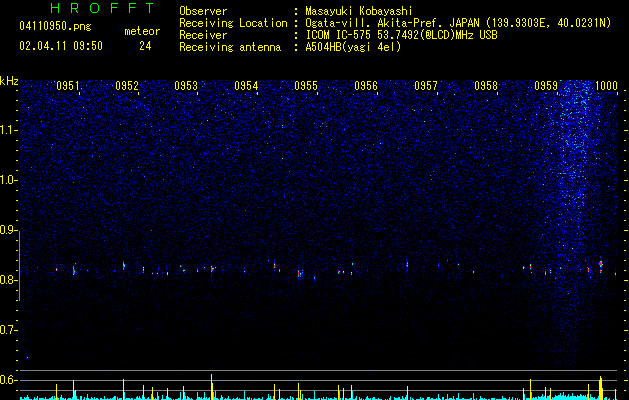The height and width of the screenshot is (400, 629).
Task: Click the 1000 time marker
Action: [606, 86]
